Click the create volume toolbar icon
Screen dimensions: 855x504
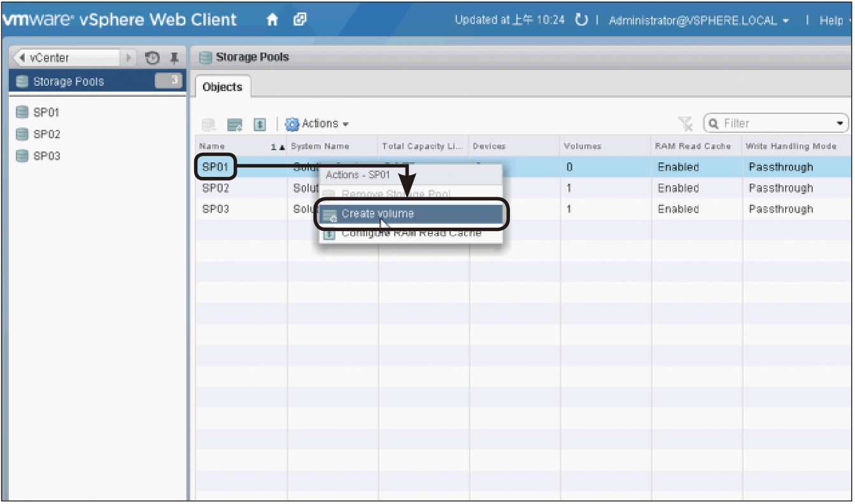click(x=235, y=124)
